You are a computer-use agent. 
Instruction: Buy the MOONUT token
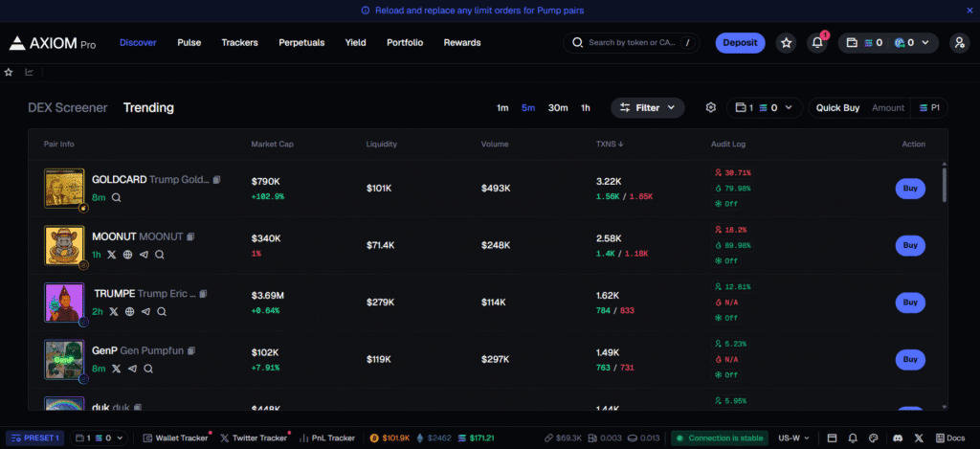click(x=910, y=246)
